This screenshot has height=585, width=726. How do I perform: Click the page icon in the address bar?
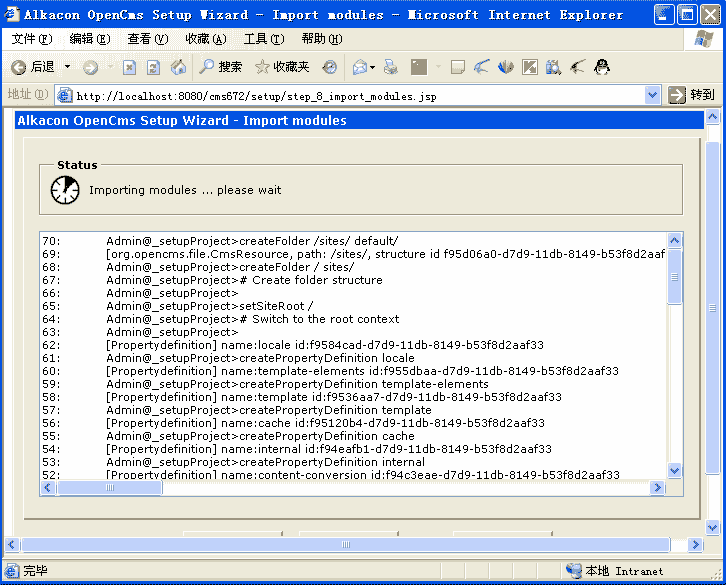(64, 95)
